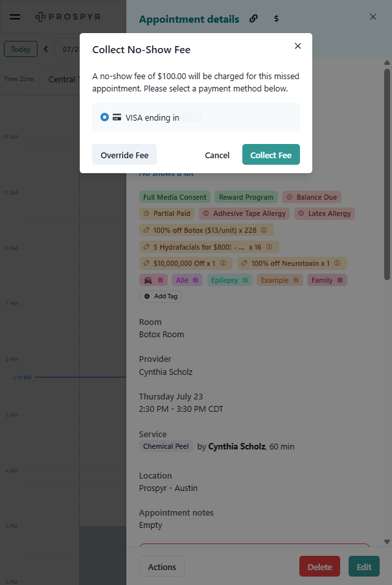Image resolution: width=392 pixels, height=585 pixels.
Task: Click 100% off Neurotoxin tag icon
Action: (244, 263)
